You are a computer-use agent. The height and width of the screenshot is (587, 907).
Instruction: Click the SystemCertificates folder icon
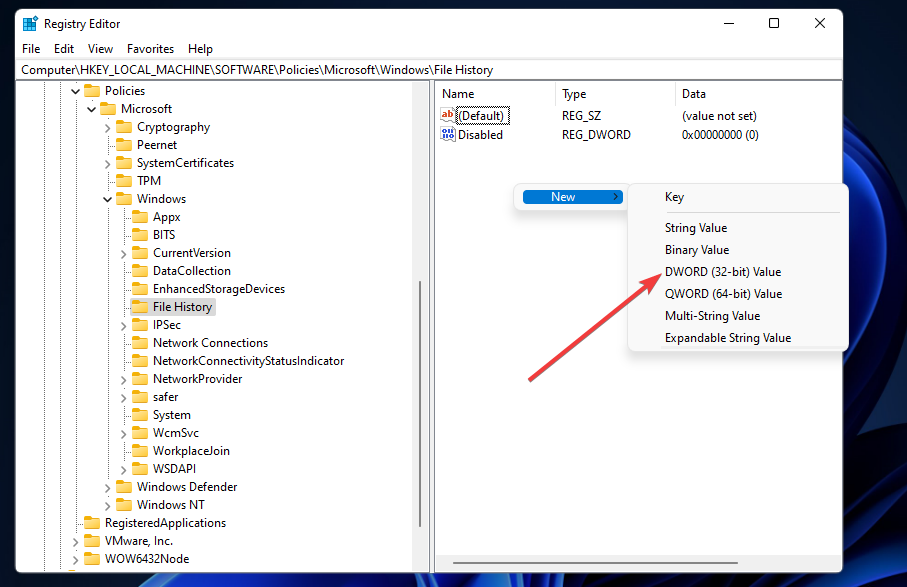pos(124,163)
